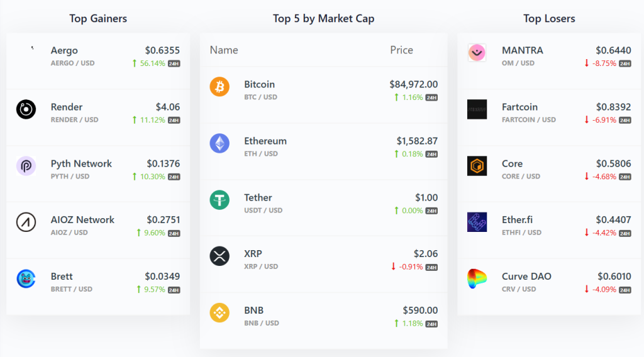The image size is (644, 357).
Task: Select the Ether.fi purple logo icon
Action: point(477,222)
